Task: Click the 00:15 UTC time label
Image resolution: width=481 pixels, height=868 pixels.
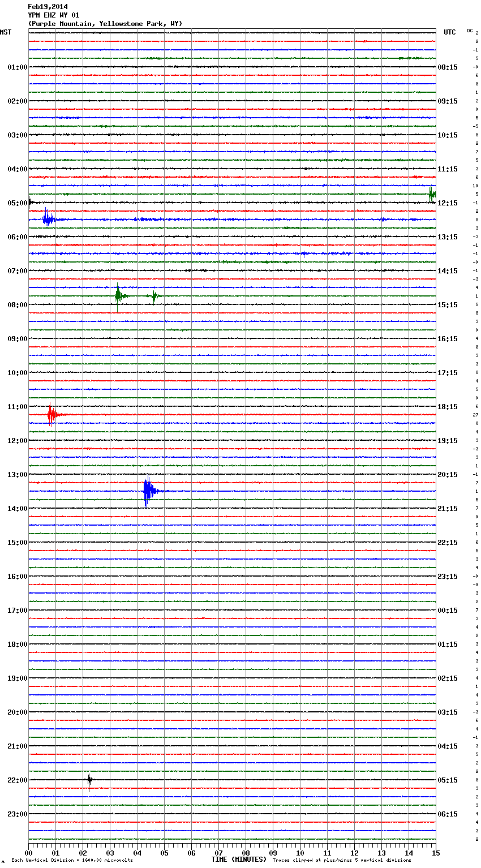Action: [x=448, y=611]
